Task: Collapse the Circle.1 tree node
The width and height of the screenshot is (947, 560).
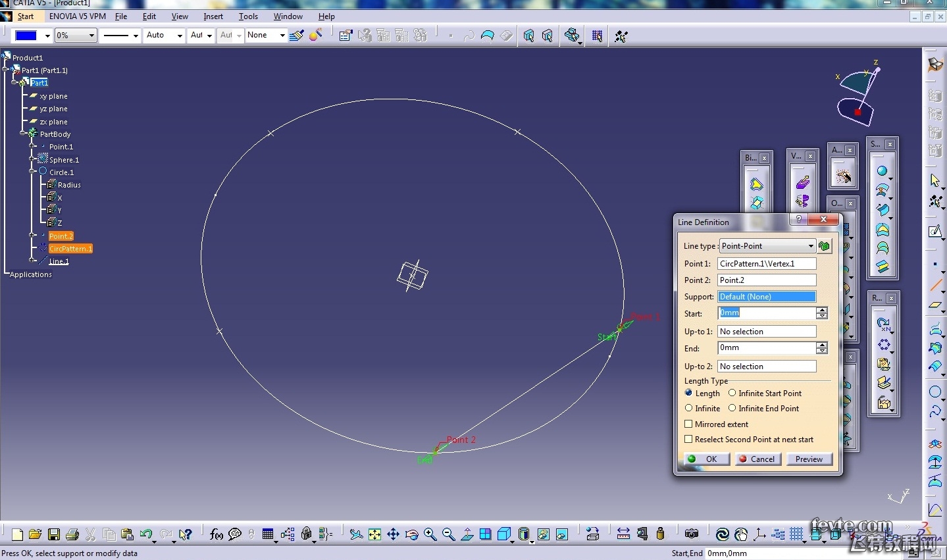Action: (x=32, y=172)
